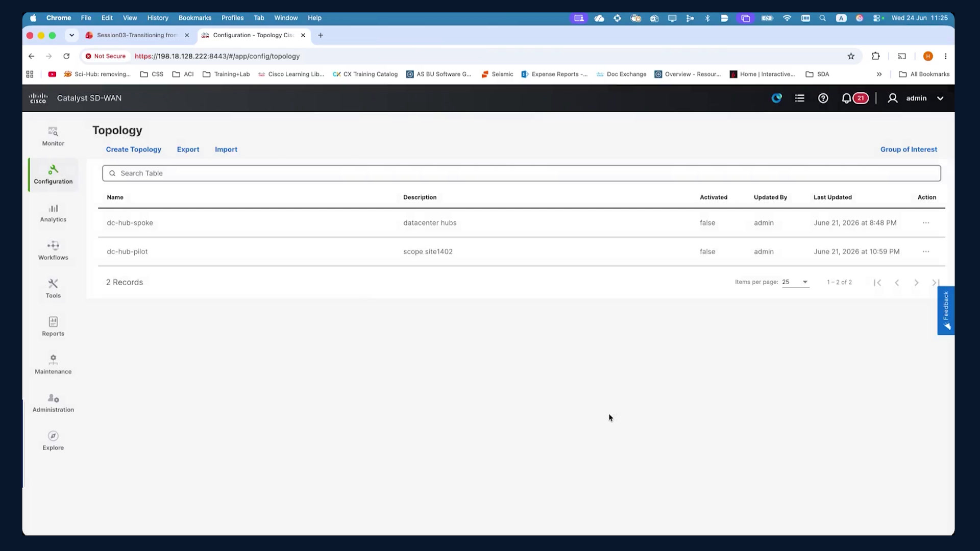Open Maintenance in the sidebar
The image size is (980, 551).
point(53,365)
